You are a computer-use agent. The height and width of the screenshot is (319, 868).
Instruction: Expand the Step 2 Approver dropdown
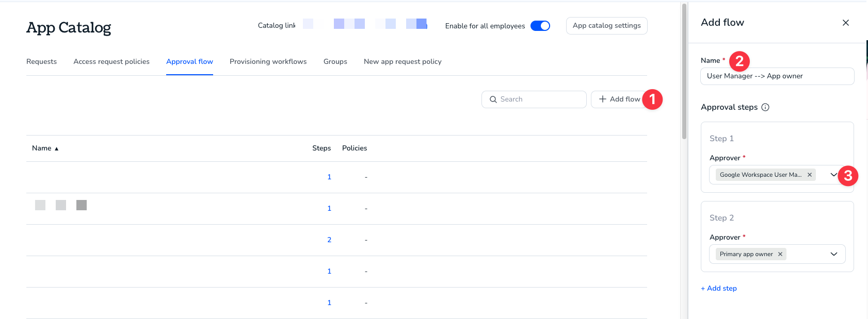tap(834, 254)
